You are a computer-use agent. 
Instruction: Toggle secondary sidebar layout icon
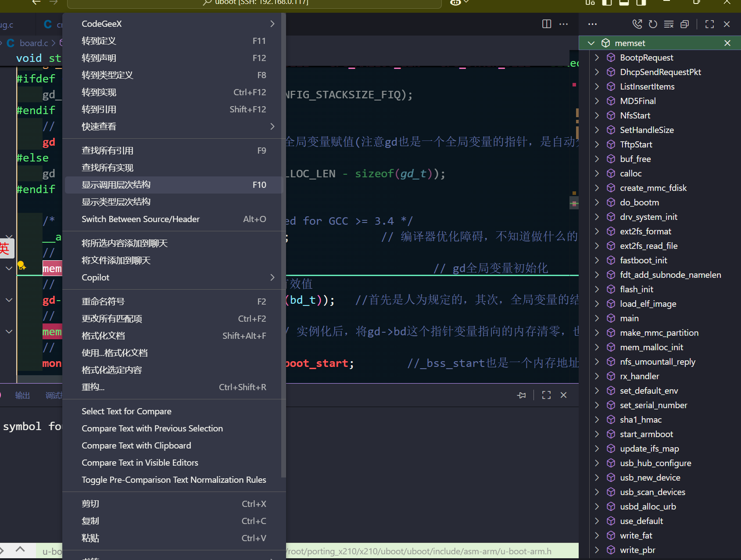(x=641, y=2)
